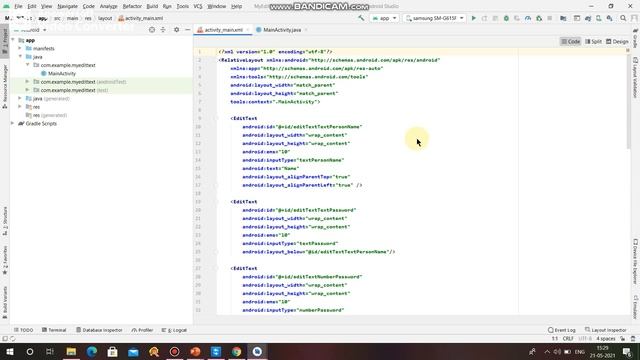Open the Microsoft Edge taskbar icon
The height and width of the screenshot is (360, 640).
coord(91,351)
